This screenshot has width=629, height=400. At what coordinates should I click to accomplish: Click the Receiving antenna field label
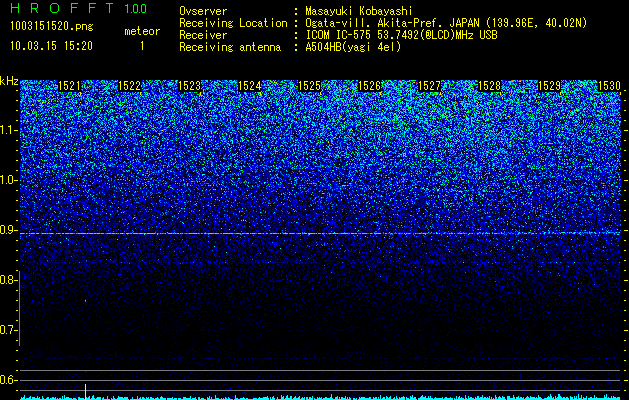tap(230, 47)
